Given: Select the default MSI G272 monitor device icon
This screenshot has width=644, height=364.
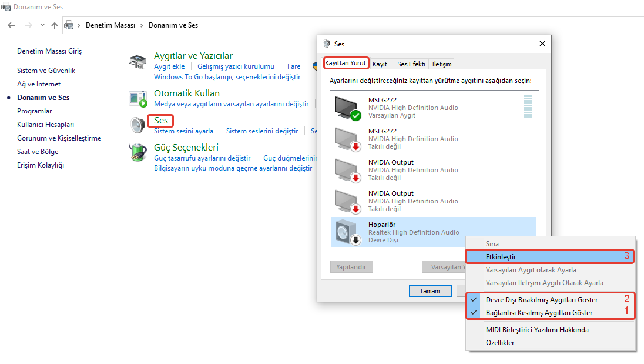Looking at the screenshot, I should [347, 108].
